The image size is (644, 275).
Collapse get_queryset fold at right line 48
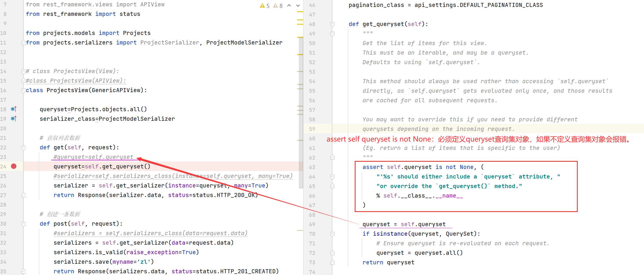[x=332, y=24]
